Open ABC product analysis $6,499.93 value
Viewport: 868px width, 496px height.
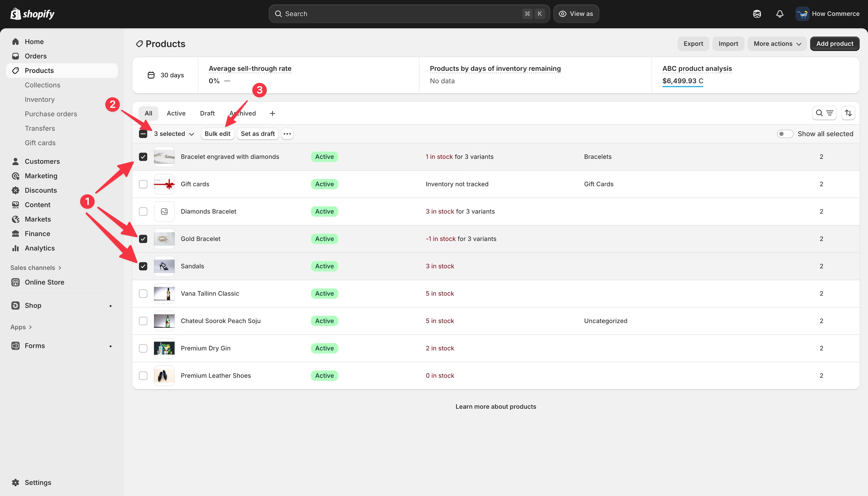pyautogui.click(x=683, y=81)
